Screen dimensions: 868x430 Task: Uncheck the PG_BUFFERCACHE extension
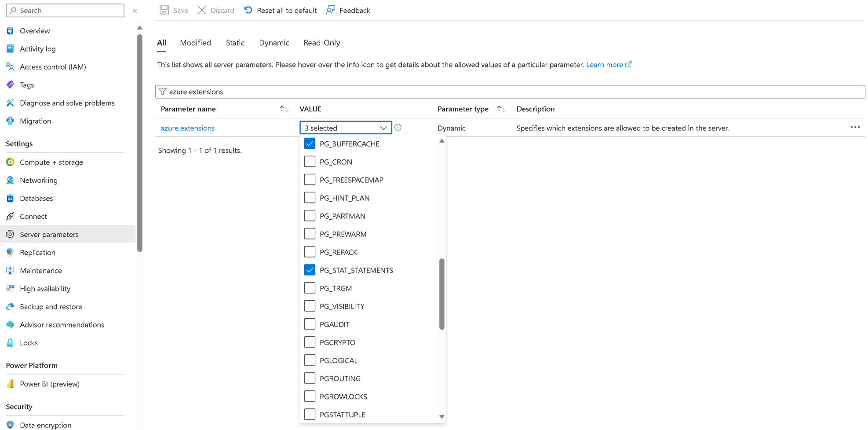(x=310, y=144)
